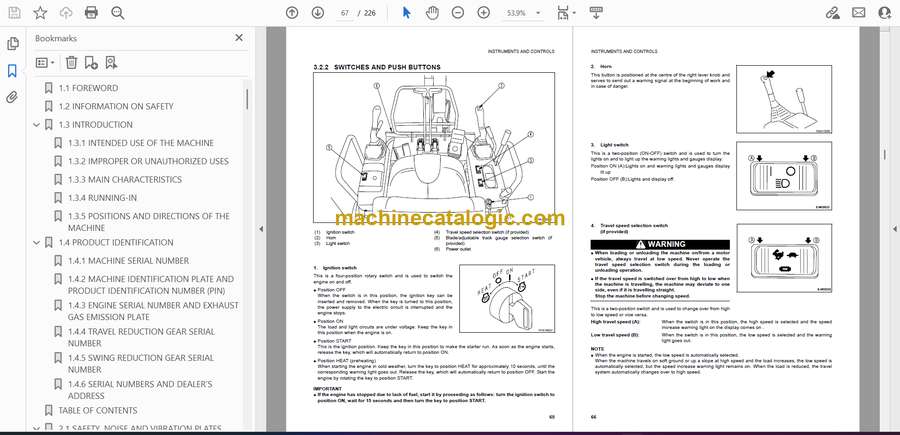Open 1.4.4 TRAVEL REDUCTION GEAR bookmark
This screenshot has width=900, height=435.
pos(141,337)
